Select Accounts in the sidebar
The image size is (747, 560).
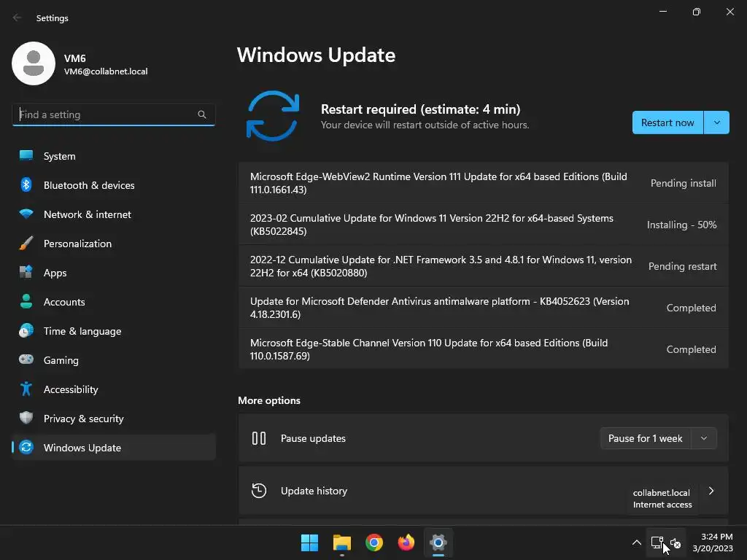113,301
